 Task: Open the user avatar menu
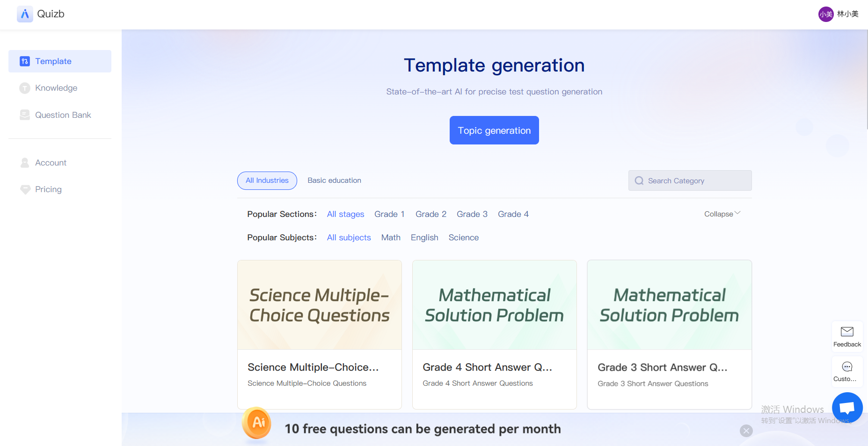tap(826, 14)
